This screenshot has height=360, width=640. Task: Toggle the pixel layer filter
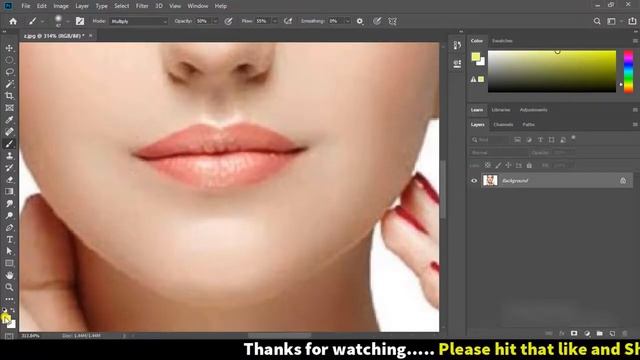[x=518, y=140]
